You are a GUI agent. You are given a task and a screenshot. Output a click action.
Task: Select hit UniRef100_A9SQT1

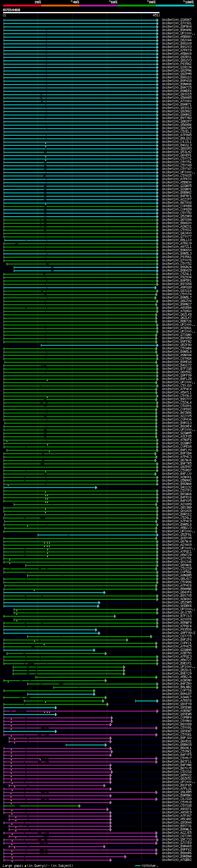pyautogui.click(x=177, y=809)
